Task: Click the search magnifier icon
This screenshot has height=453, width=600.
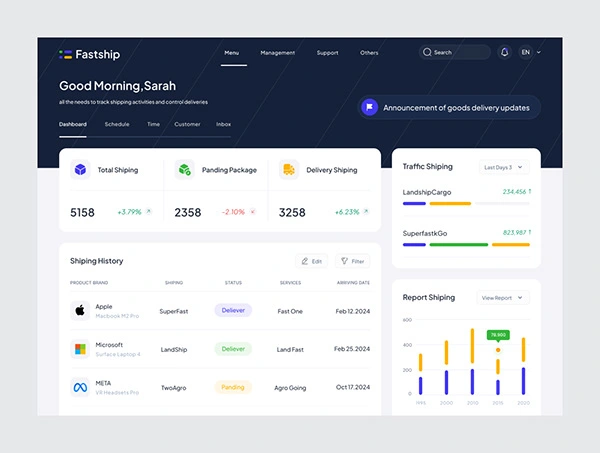Action: coord(427,52)
